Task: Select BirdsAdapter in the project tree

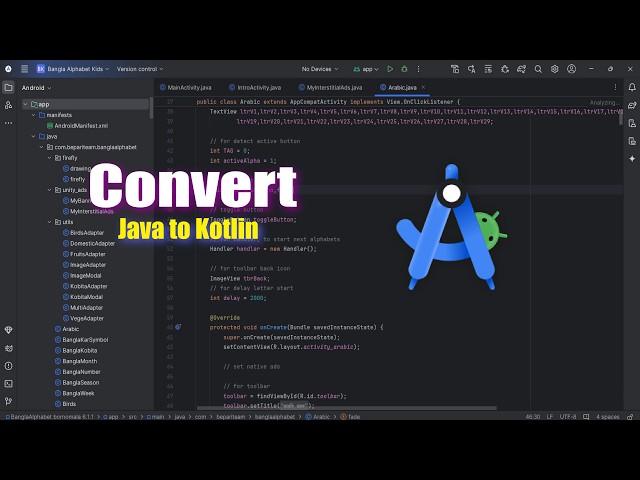Action: [83, 233]
